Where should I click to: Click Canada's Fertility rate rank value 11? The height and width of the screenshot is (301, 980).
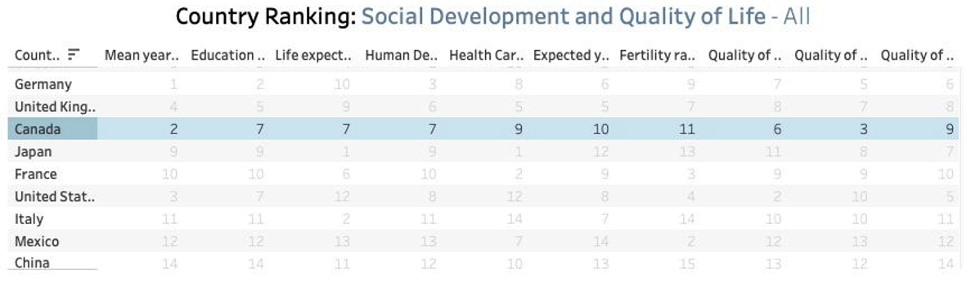coord(687,129)
